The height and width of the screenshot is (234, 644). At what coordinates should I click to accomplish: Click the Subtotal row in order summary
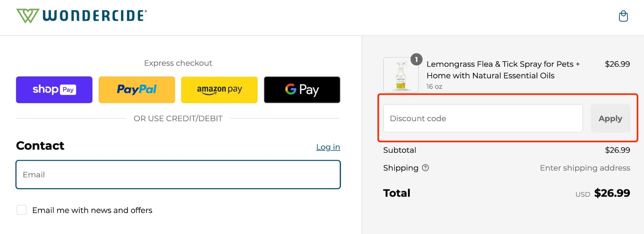[x=400, y=150]
